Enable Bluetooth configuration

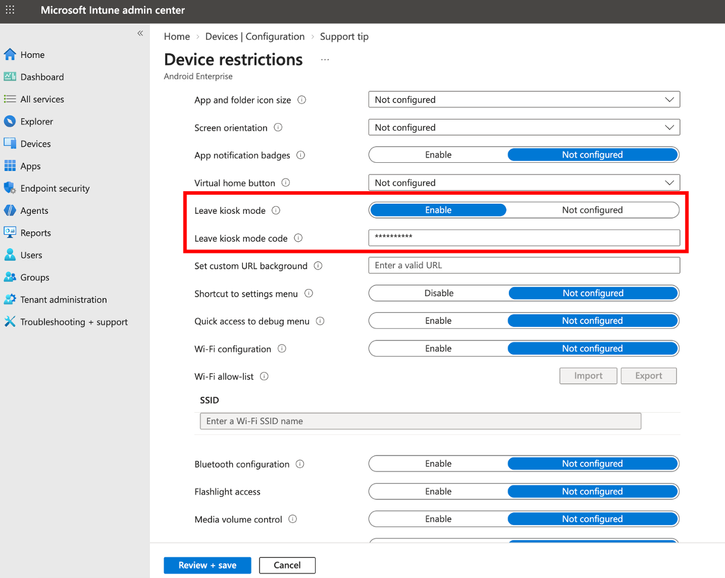(438, 464)
